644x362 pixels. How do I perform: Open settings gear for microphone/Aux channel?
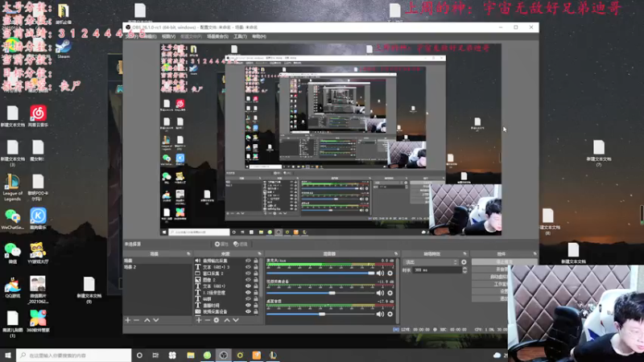click(x=390, y=273)
